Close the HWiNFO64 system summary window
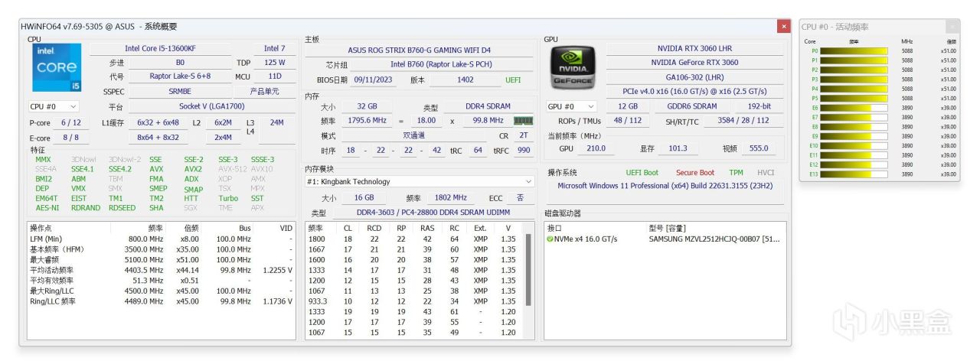980x364 pixels. 783,27
